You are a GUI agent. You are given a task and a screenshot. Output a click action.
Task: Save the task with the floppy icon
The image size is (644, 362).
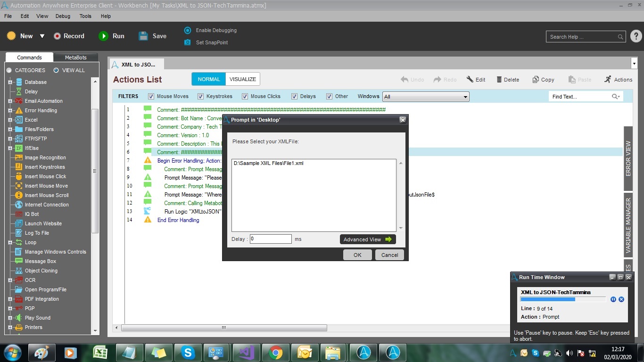pos(143,36)
